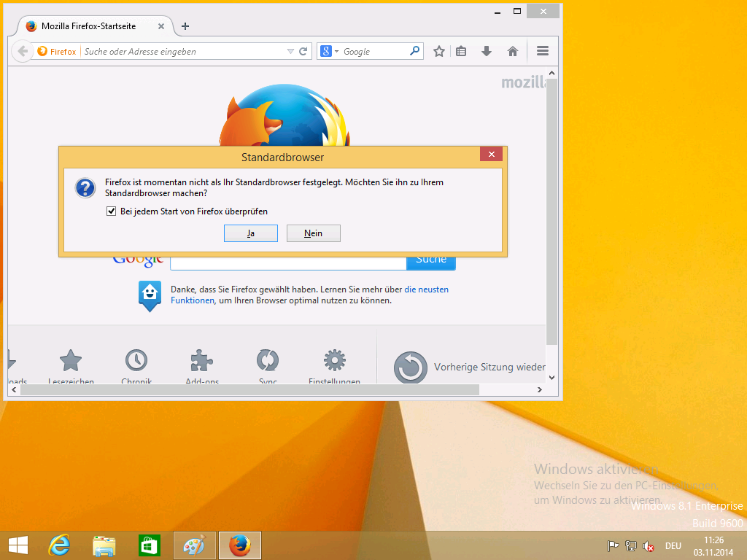Switch to Paint in taskbar
Screen dimensions: 747x560
(x=194, y=545)
